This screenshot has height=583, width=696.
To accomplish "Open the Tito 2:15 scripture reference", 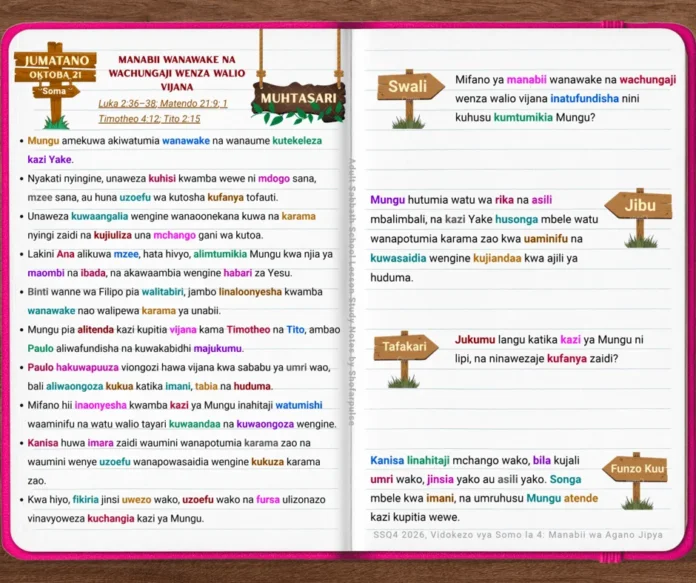I will tap(182, 119).
